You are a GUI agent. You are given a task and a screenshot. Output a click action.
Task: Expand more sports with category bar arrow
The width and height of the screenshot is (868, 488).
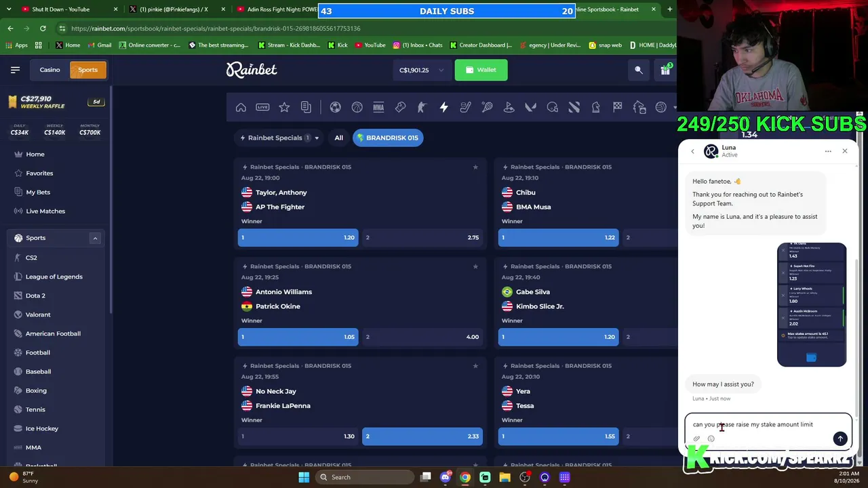click(x=674, y=107)
